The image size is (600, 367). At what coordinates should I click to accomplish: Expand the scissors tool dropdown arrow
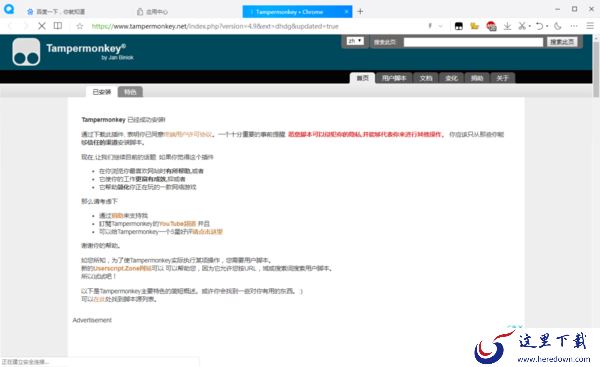point(530,26)
